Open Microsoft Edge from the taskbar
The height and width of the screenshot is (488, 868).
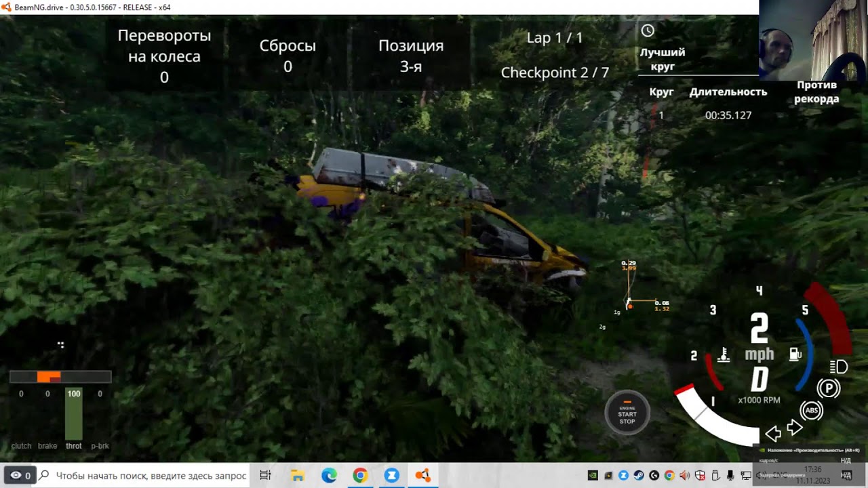pyautogui.click(x=329, y=476)
